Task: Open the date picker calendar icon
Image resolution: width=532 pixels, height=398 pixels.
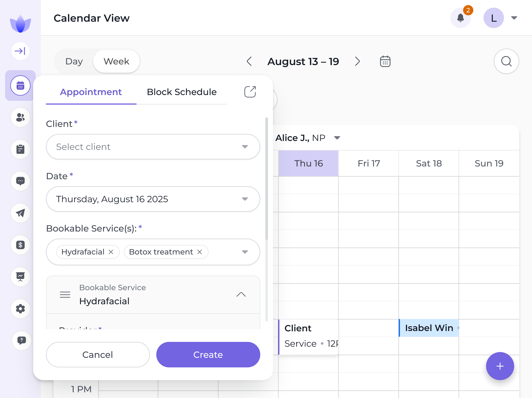Action: pyautogui.click(x=385, y=61)
